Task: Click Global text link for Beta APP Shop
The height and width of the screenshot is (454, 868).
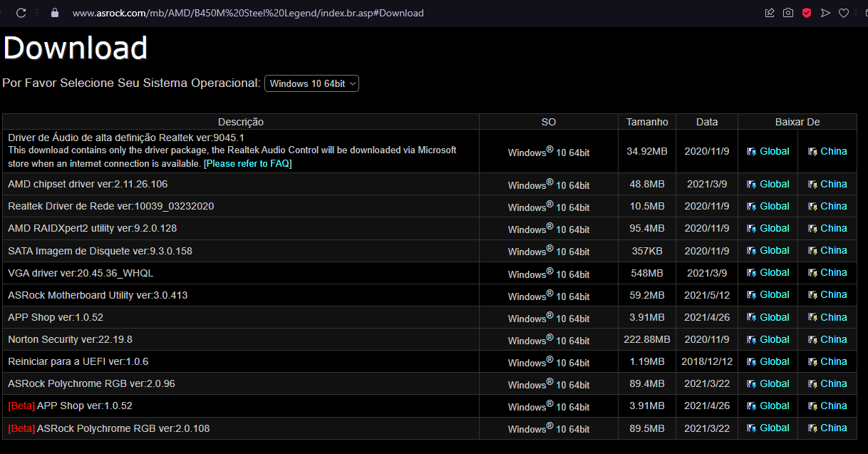Action: point(775,406)
